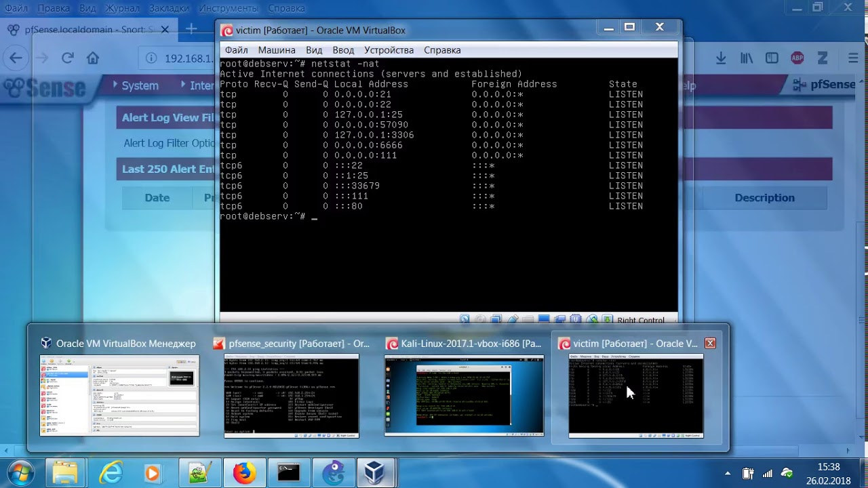
Task: Show site information icon in address bar
Action: tap(151, 58)
